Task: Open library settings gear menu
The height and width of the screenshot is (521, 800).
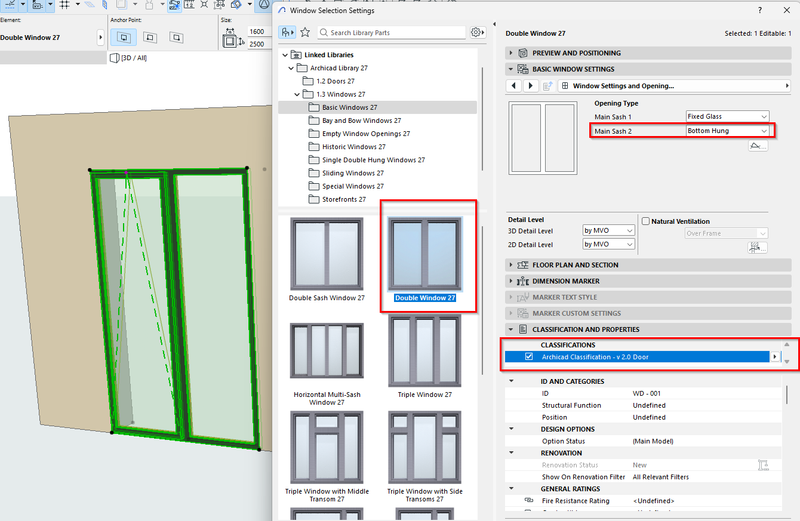Action: coord(477,32)
